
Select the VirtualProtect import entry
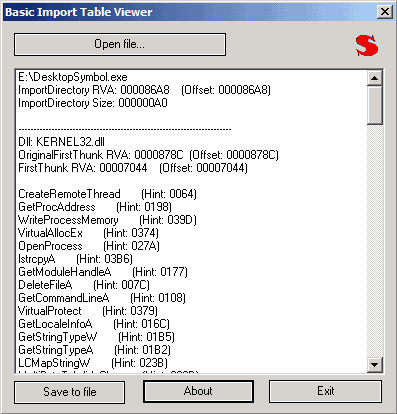pyautogui.click(x=88, y=311)
